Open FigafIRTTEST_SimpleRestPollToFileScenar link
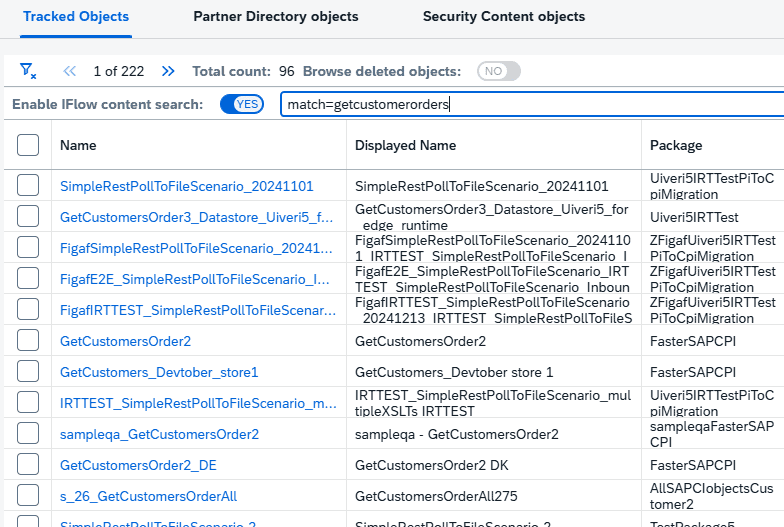 click(x=198, y=310)
